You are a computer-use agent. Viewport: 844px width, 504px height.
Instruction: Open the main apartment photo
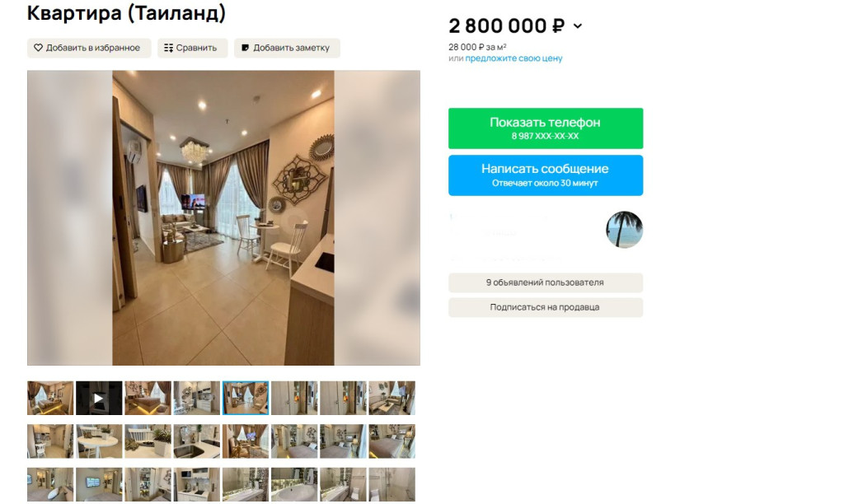(223, 218)
